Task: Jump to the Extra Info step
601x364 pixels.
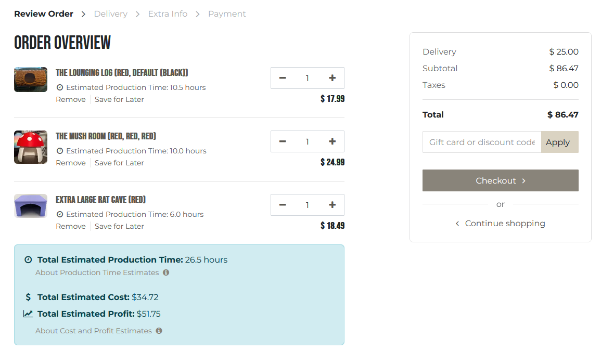Action: point(168,14)
